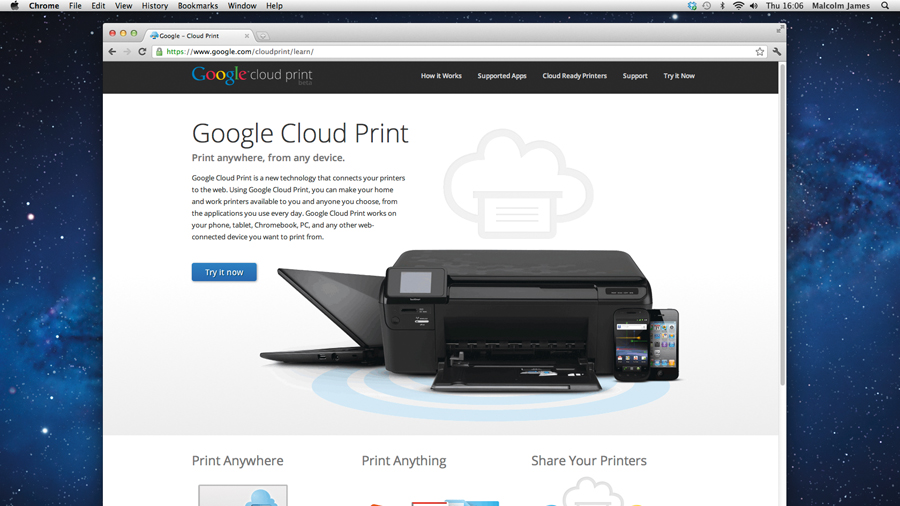Click the Apple menu icon
Screen dimensions: 900x506
(14, 6)
